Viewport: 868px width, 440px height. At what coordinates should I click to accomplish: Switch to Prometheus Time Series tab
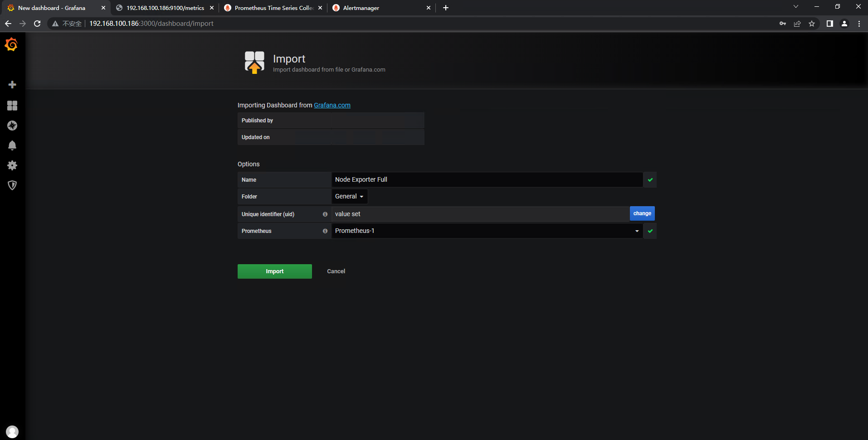point(274,8)
